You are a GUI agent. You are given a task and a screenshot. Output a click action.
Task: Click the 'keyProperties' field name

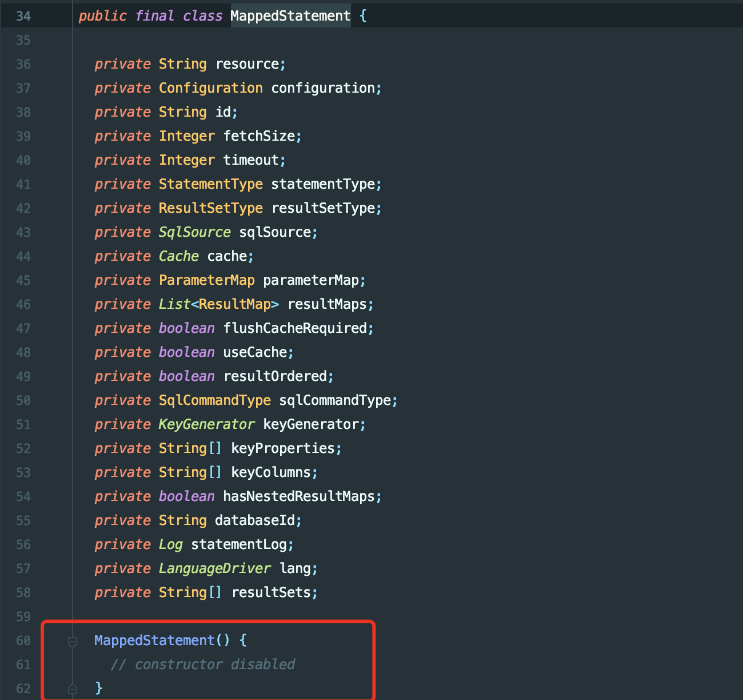point(283,448)
